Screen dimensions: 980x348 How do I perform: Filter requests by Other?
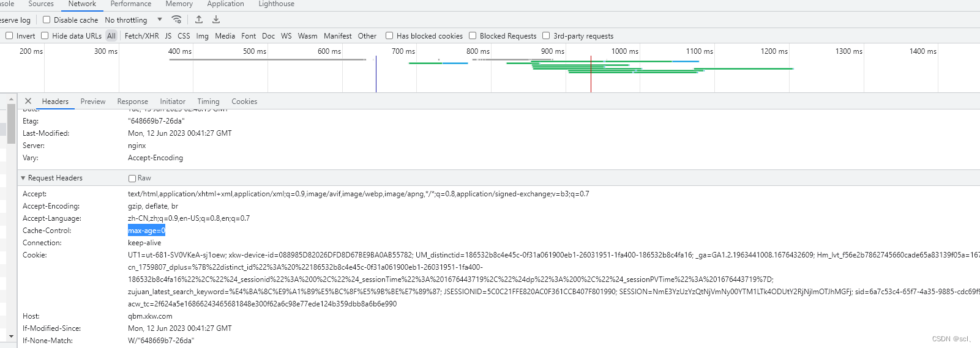click(367, 36)
